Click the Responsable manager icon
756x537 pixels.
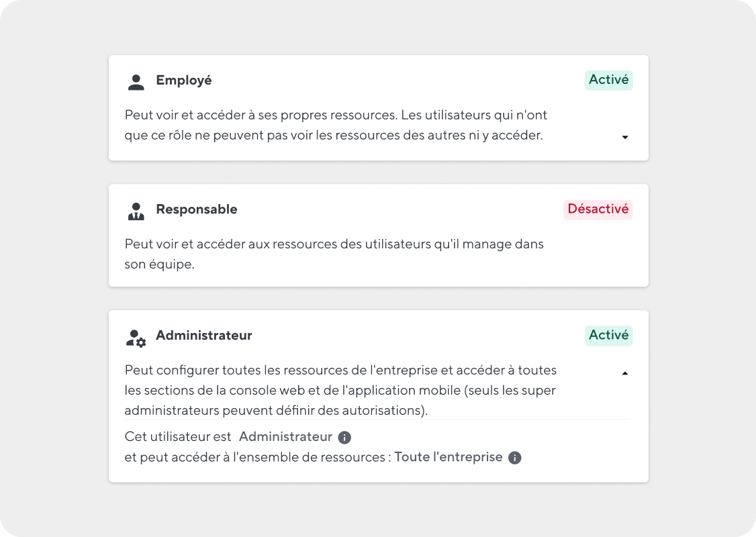click(136, 211)
